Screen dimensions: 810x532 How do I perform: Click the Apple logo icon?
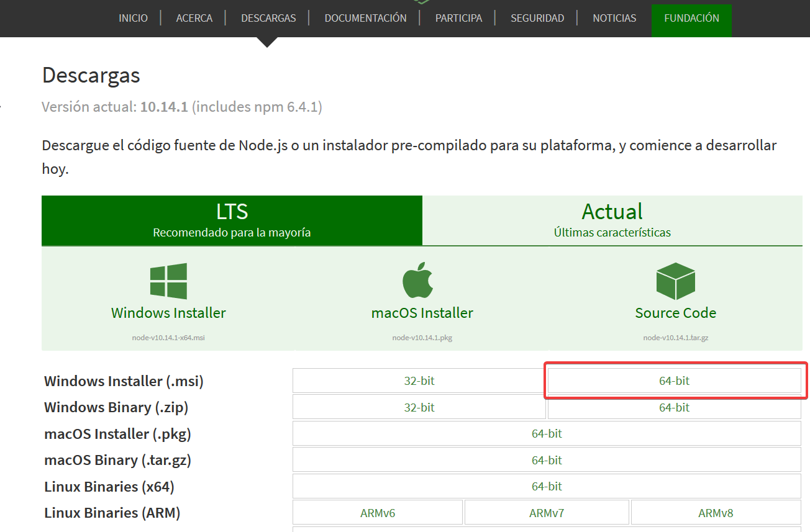(418, 280)
